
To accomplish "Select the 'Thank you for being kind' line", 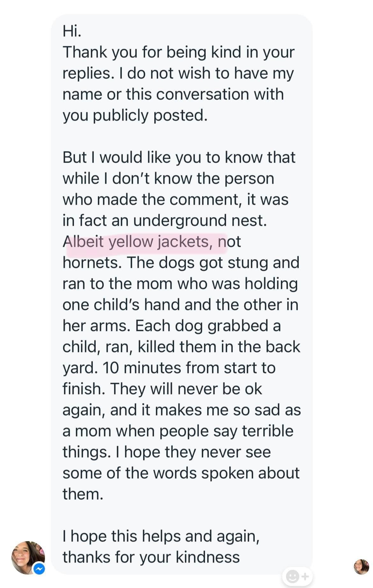I will 179,52.
